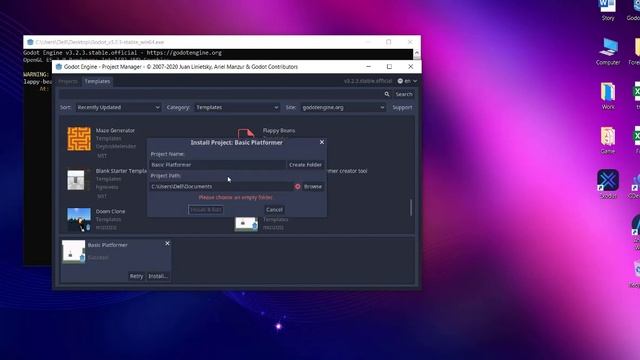The image size is (640, 360).
Task: Click the Browse button
Action: coord(313,187)
